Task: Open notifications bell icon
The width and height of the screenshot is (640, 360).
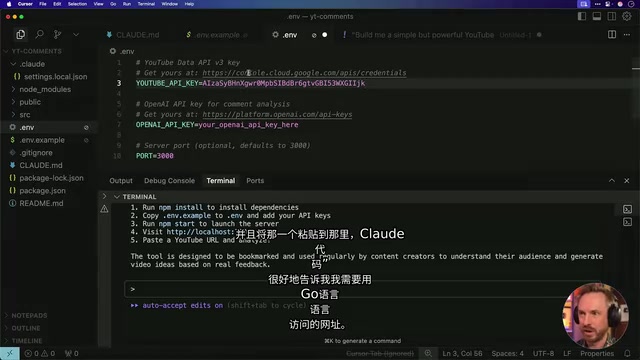Action: (x=627, y=353)
